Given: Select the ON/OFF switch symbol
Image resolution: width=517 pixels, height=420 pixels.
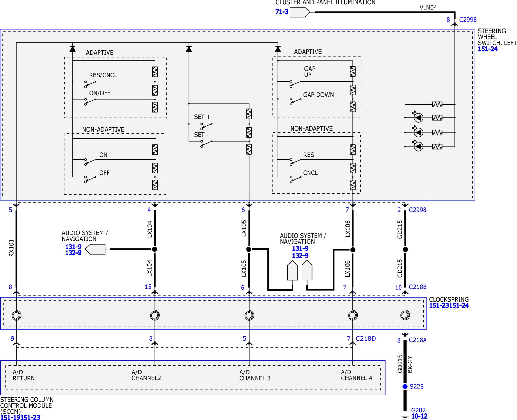Looking at the screenshot, I should (90, 102).
